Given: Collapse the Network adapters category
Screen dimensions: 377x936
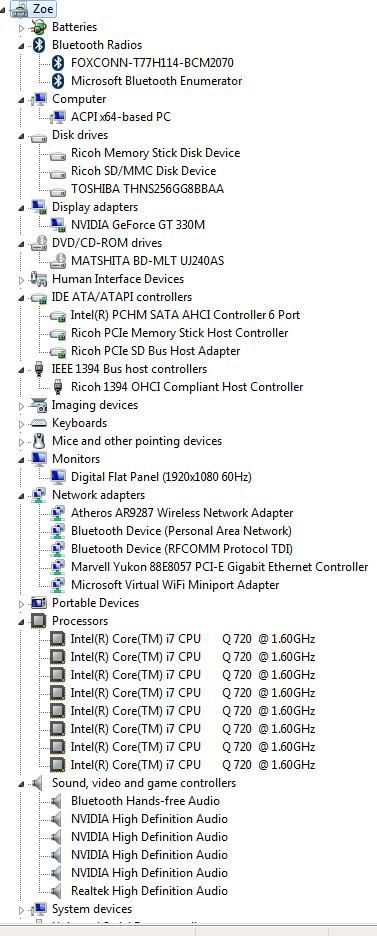Looking at the screenshot, I should click(x=21, y=495).
